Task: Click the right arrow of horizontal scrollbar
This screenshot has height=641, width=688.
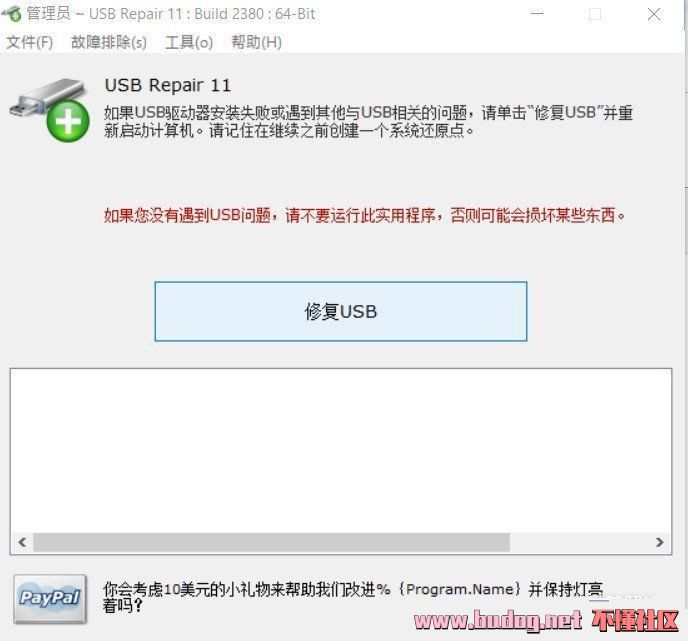Action: [659, 542]
